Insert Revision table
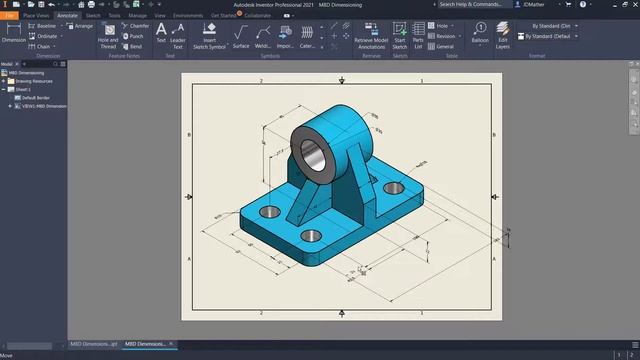Viewport: 640px width, 360px height. (441, 36)
